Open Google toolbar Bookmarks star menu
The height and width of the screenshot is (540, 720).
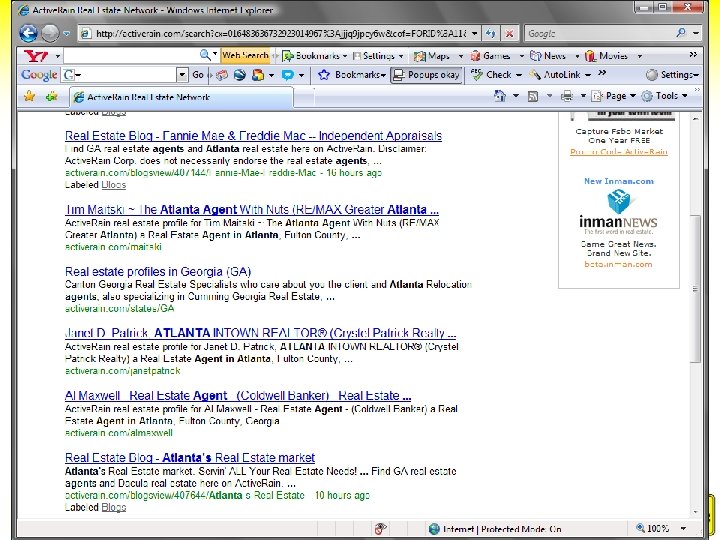(x=351, y=74)
